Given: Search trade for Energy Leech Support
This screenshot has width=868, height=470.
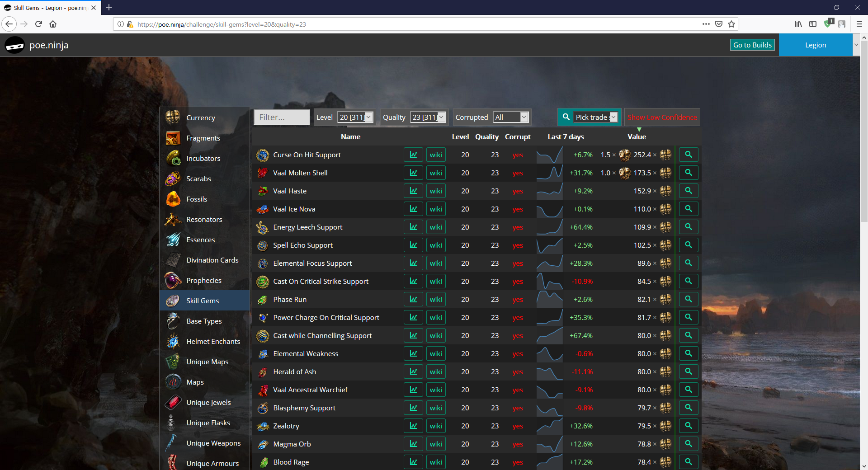Looking at the screenshot, I should [x=689, y=227].
